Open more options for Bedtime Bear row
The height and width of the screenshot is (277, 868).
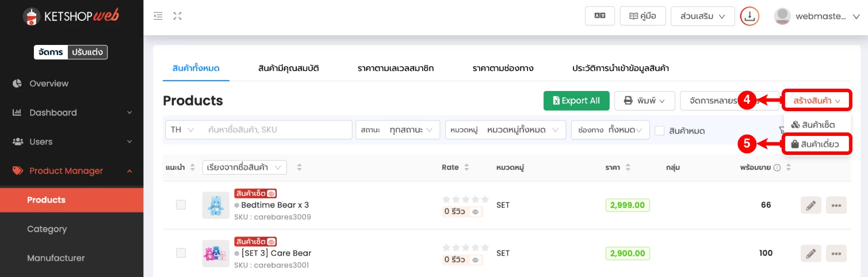coord(836,205)
